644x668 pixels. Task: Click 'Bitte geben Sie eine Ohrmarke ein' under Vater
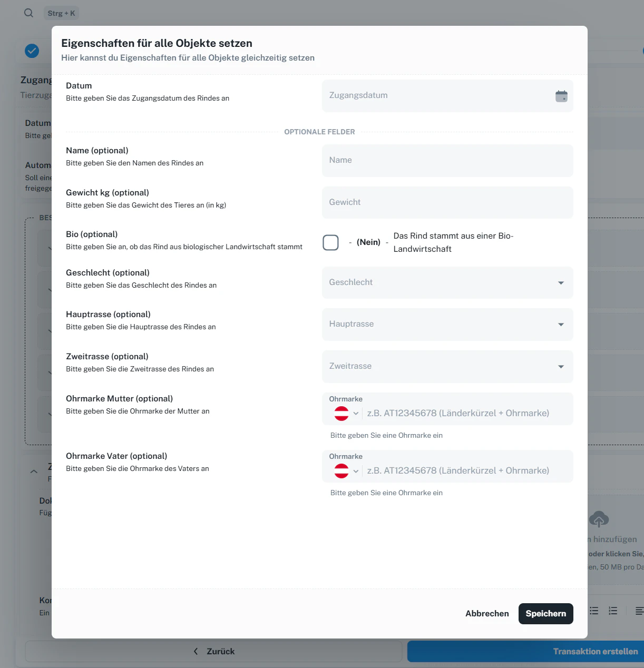point(386,493)
